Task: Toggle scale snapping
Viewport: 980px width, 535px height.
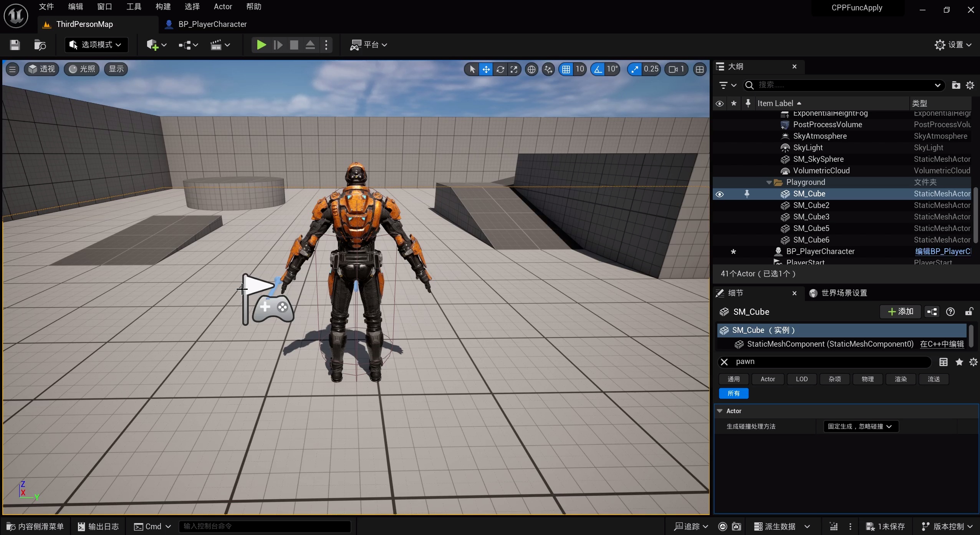Action: pos(635,69)
